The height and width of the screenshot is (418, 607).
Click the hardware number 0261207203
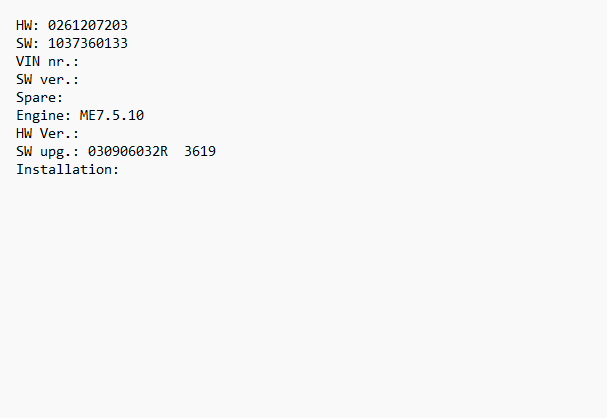tap(88, 25)
